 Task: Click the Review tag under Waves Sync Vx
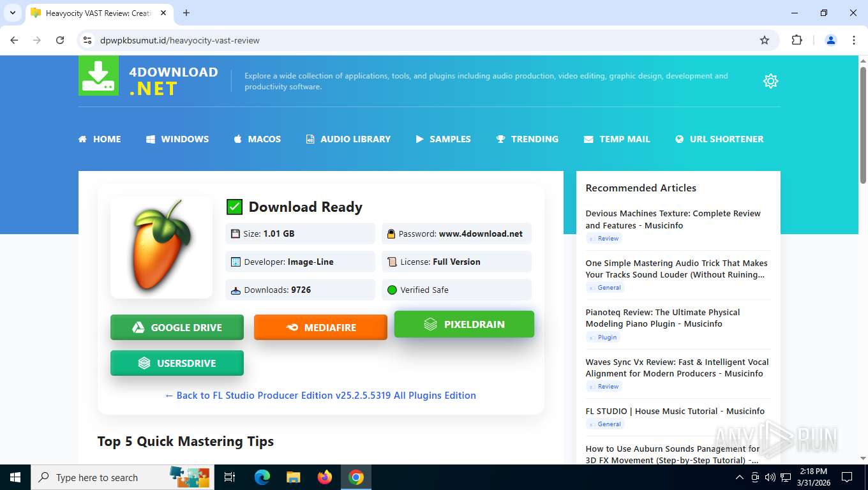coord(604,387)
